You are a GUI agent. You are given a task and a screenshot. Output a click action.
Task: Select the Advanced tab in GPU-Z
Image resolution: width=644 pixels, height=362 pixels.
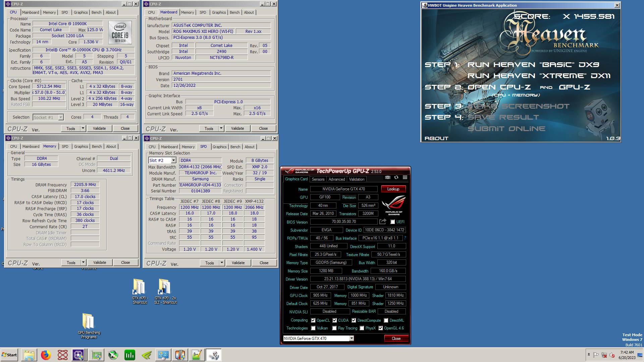[337, 179]
